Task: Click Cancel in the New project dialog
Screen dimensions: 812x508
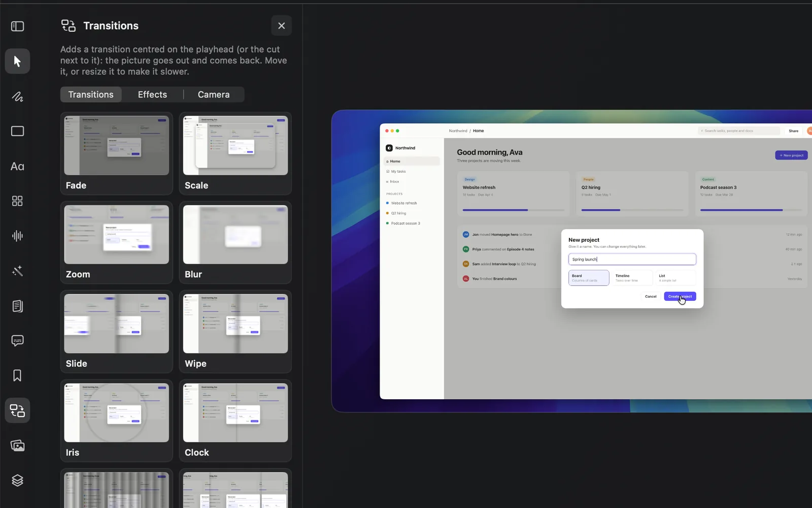Action: click(x=651, y=296)
